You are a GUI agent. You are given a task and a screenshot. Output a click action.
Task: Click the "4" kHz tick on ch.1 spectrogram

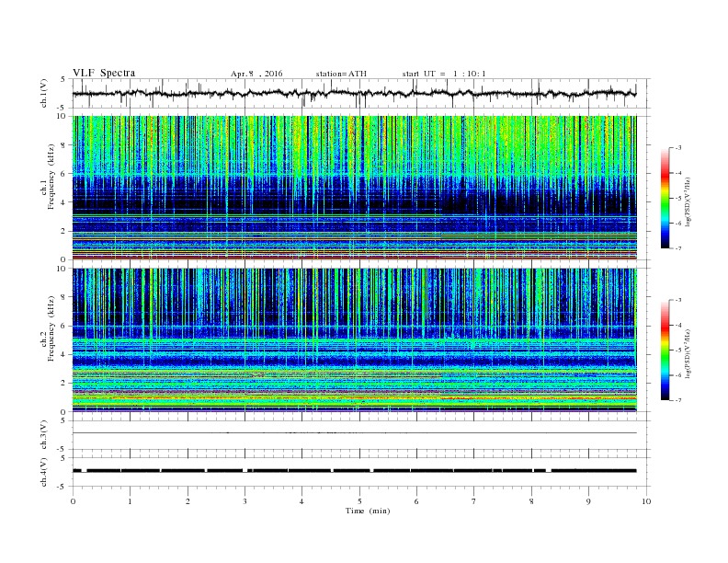63,202
